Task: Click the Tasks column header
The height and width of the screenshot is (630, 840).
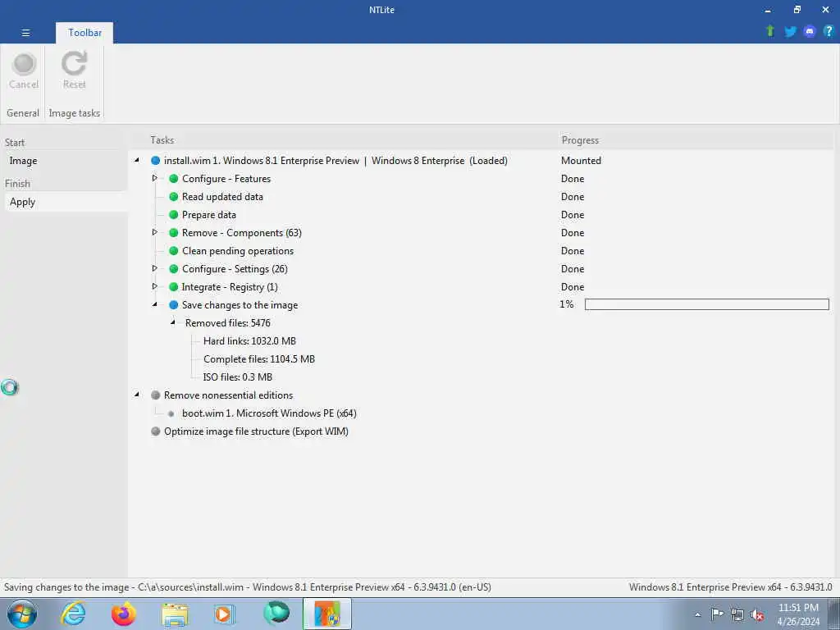Action: pos(162,140)
